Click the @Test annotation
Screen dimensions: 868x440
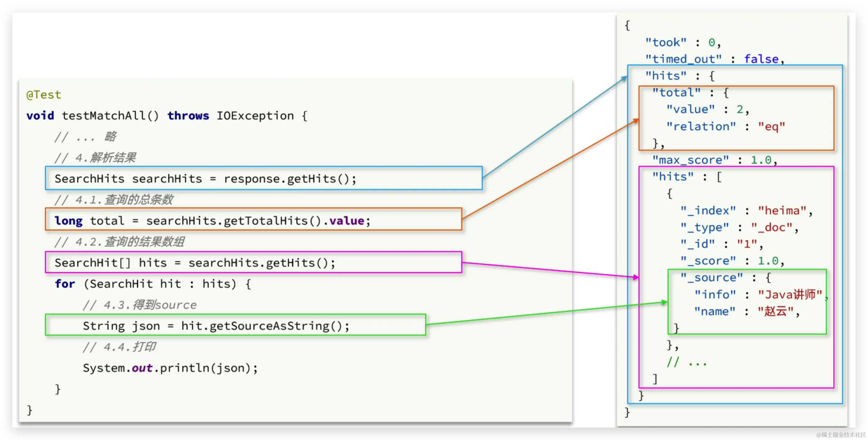(x=44, y=95)
